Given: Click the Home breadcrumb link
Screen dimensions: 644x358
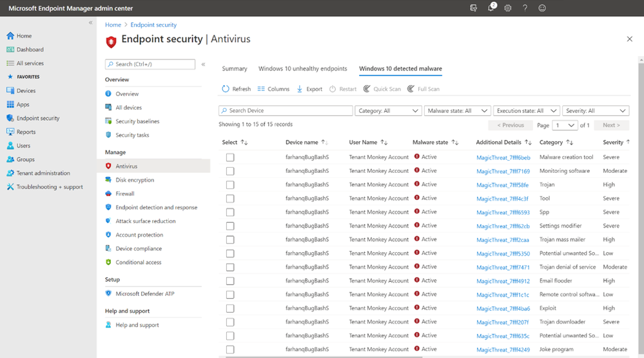Looking at the screenshot, I should [113, 25].
